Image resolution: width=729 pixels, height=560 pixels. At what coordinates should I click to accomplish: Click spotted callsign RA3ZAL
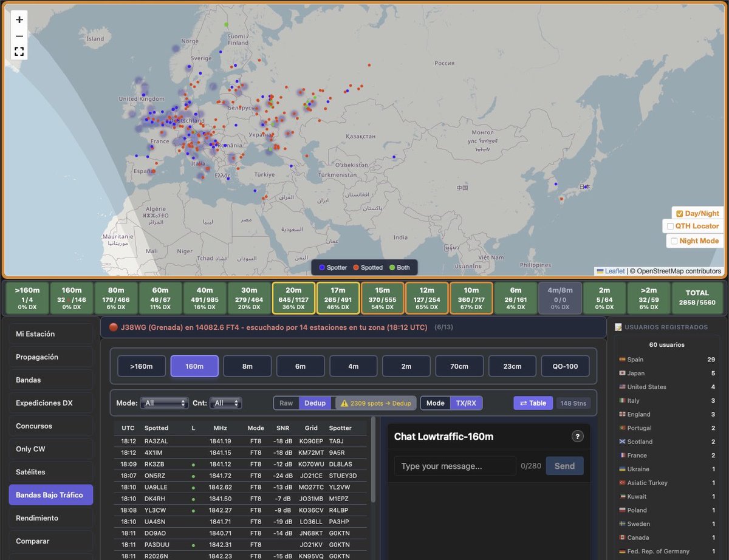(x=156, y=441)
